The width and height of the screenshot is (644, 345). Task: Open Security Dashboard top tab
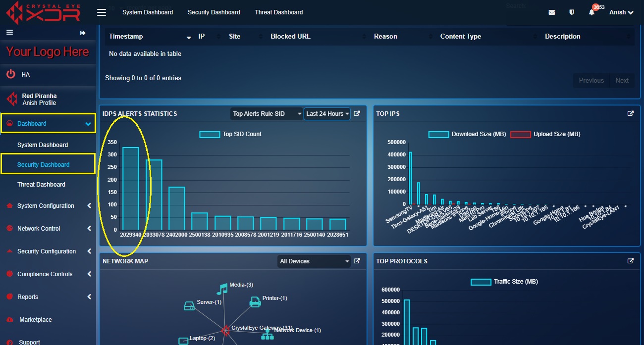(214, 12)
